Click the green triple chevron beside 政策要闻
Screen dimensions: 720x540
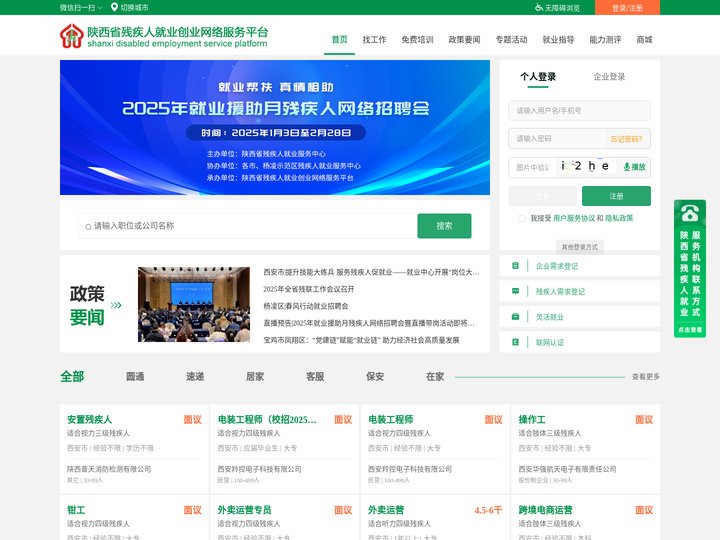(116, 305)
